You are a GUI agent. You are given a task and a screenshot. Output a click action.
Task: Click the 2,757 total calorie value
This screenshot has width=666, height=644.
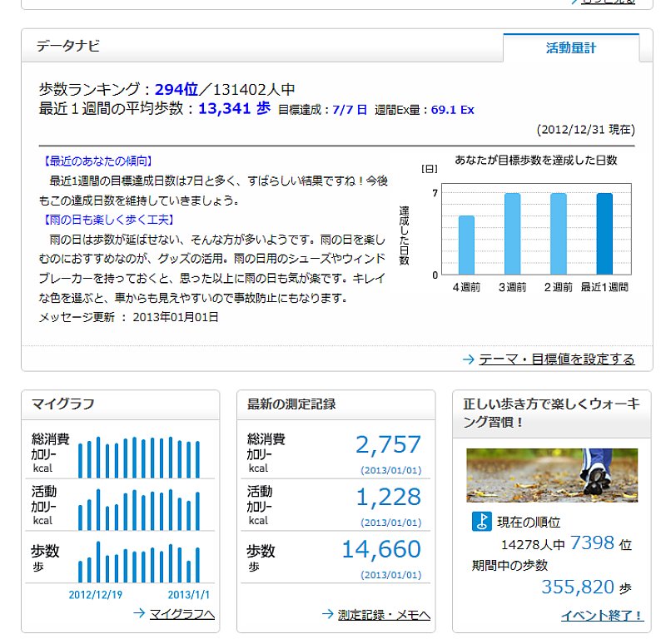(x=388, y=445)
